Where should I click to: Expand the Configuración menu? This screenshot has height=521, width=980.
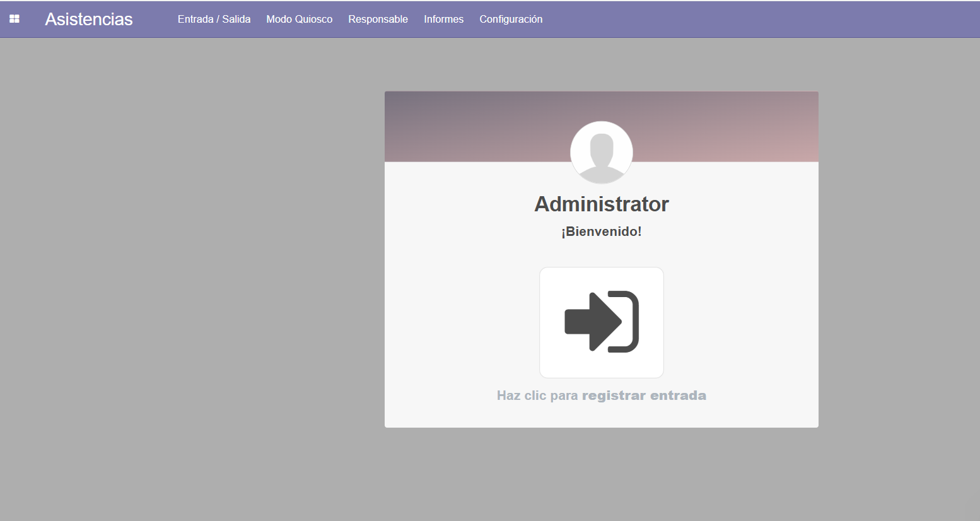pos(511,19)
